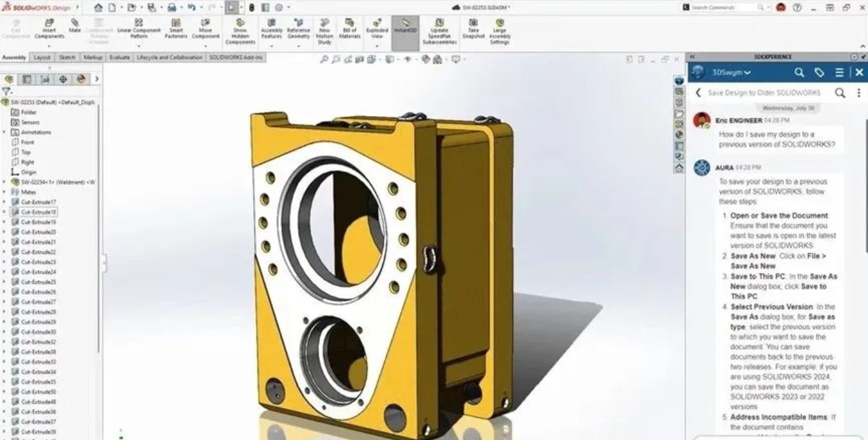
Task: Click the tag icon in 3DSwym header
Action: pyautogui.click(x=819, y=73)
